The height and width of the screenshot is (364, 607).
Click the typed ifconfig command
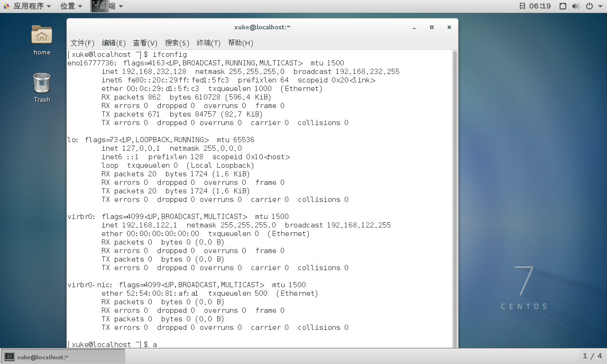(x=170, y=55)
